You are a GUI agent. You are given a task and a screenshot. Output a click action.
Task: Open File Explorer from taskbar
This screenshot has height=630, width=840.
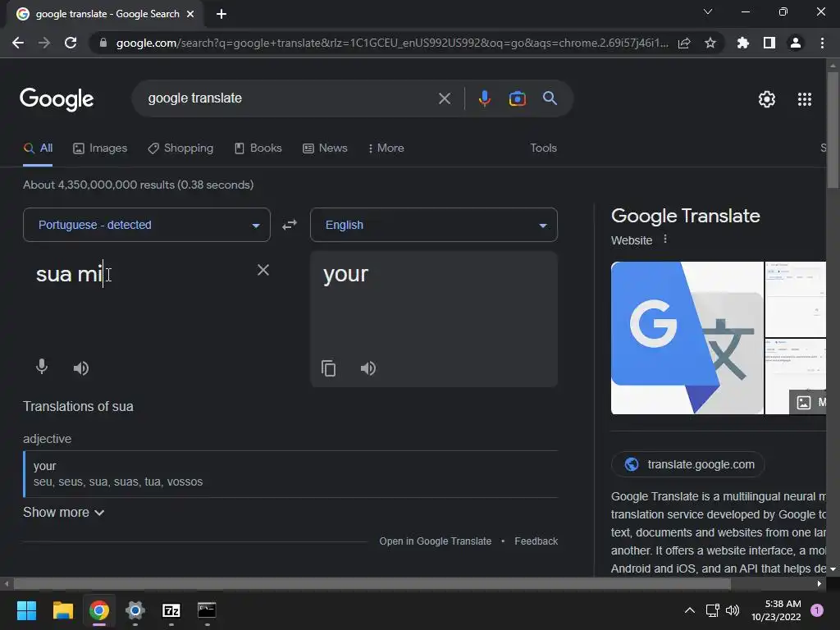(x=62, y=610)
